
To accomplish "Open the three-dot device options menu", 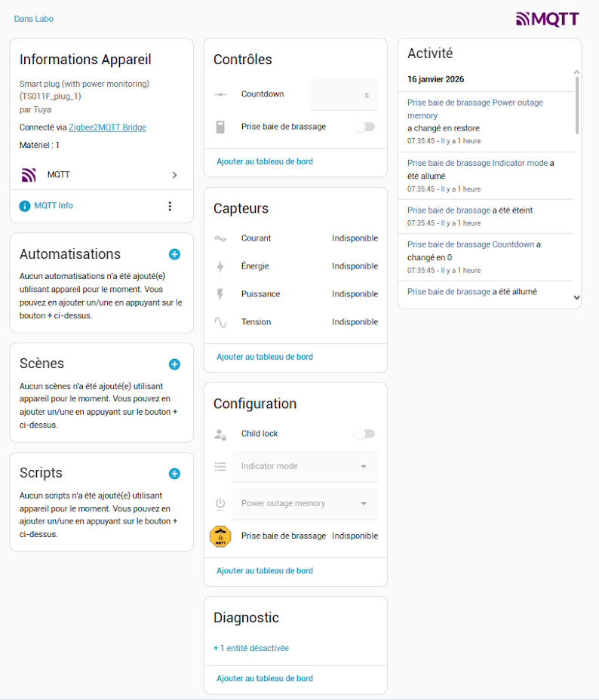I will click(x=170, y=206).
